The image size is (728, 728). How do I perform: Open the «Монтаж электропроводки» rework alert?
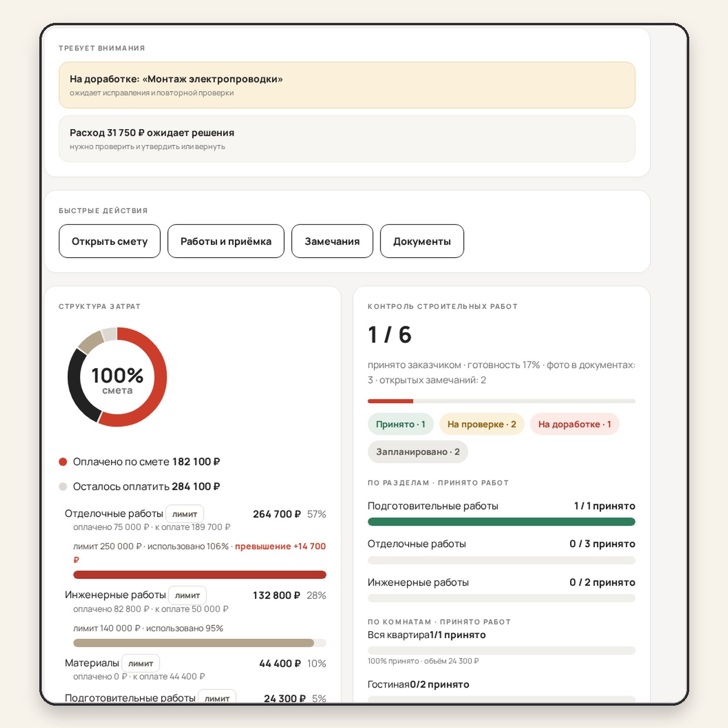[347, 85]
